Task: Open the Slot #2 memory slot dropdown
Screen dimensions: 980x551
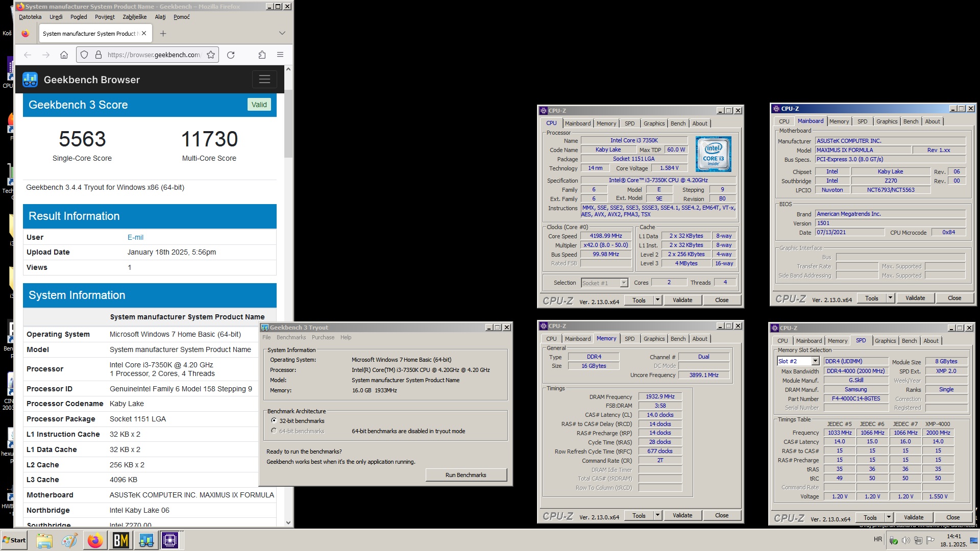Action: 815,361
